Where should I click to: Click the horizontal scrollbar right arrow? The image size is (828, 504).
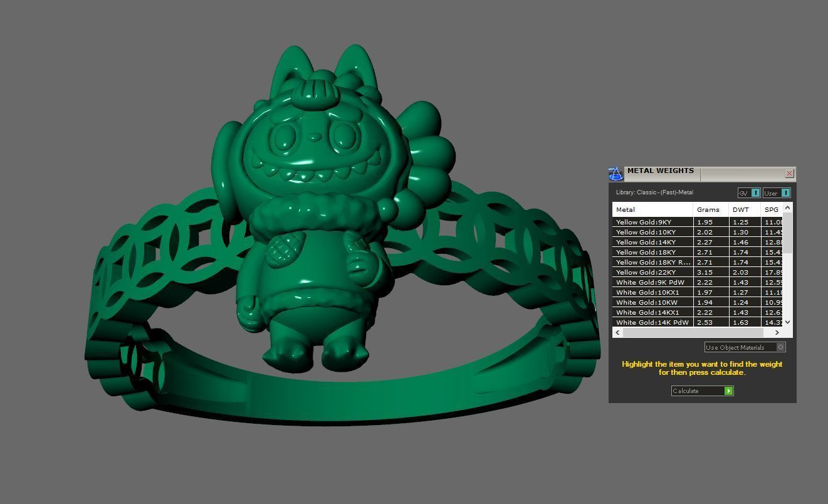point(777,332)
